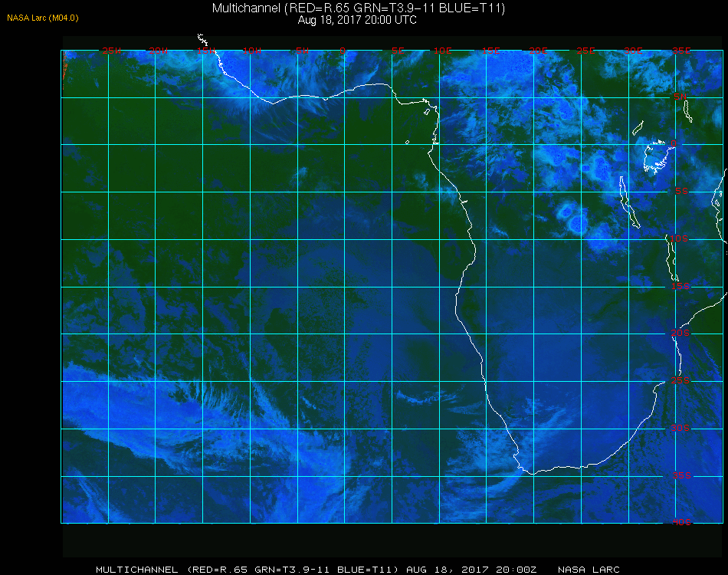Click the 5N latitude label

[x=680, y=97]
